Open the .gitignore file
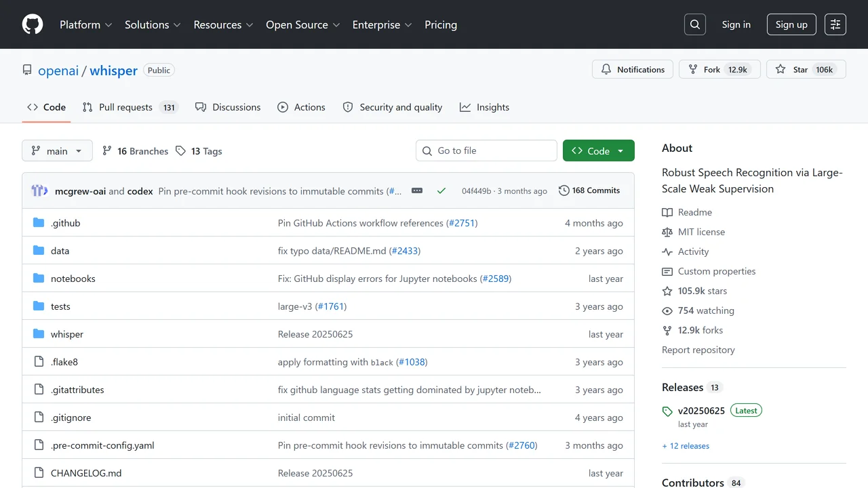The height and width of the screenshot is (488, 868). tap(71, 418)
